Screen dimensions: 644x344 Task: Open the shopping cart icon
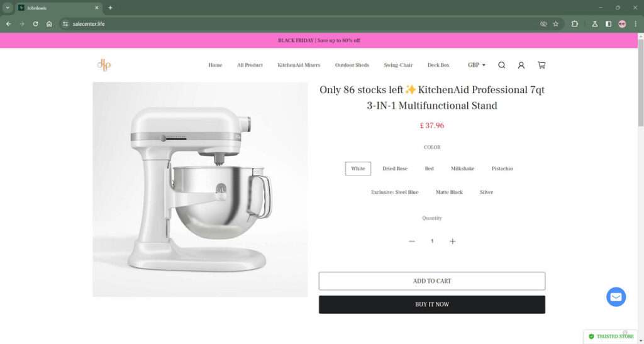point(541,65)
